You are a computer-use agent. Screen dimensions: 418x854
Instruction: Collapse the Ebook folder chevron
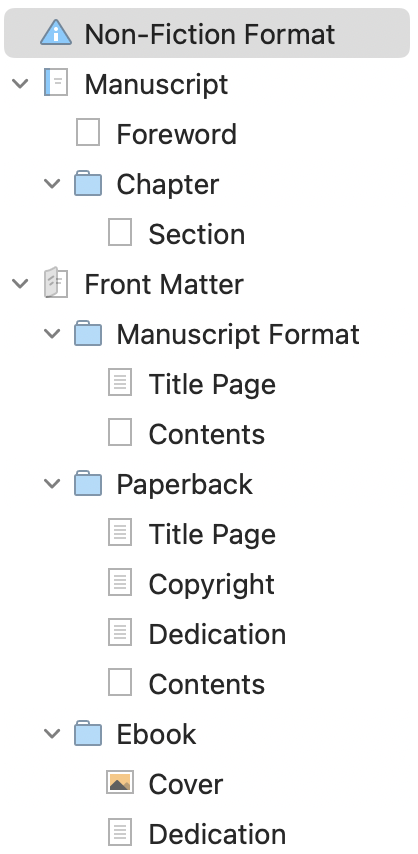[52, 734]
